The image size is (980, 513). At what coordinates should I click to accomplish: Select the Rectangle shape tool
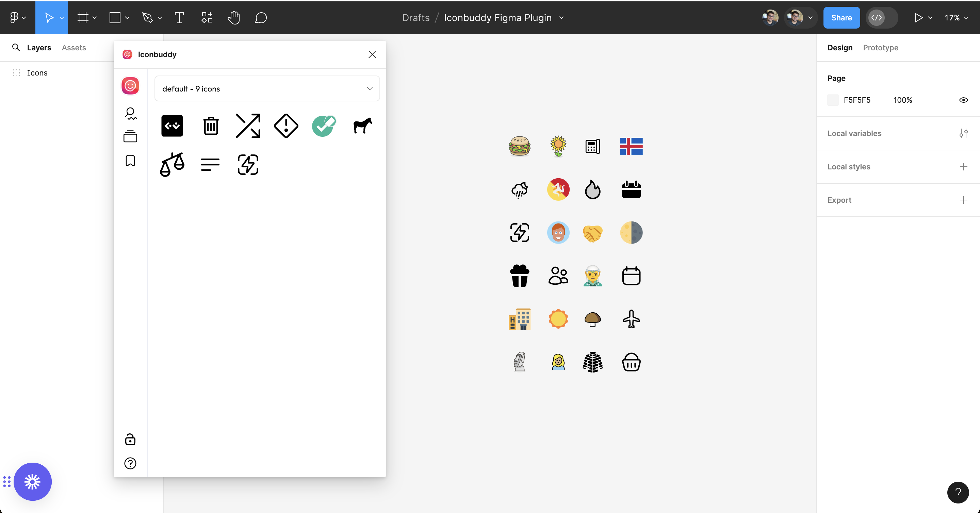point(115,17)
